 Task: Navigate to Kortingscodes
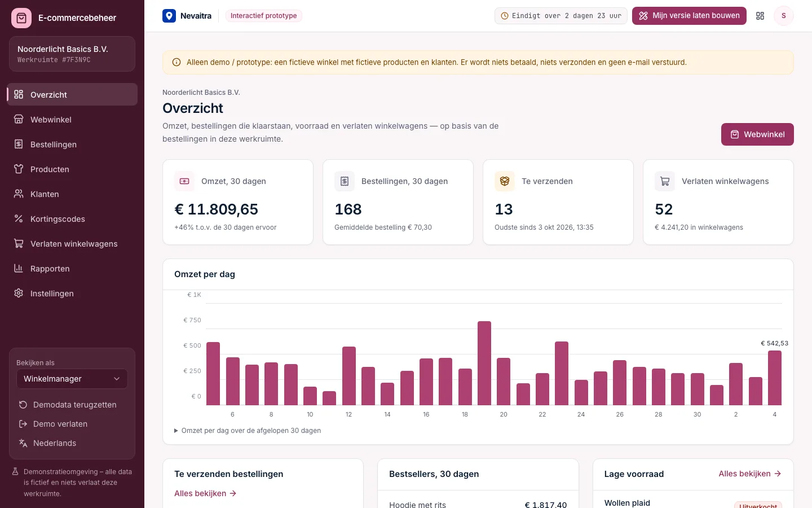click(x=72, y=218)
